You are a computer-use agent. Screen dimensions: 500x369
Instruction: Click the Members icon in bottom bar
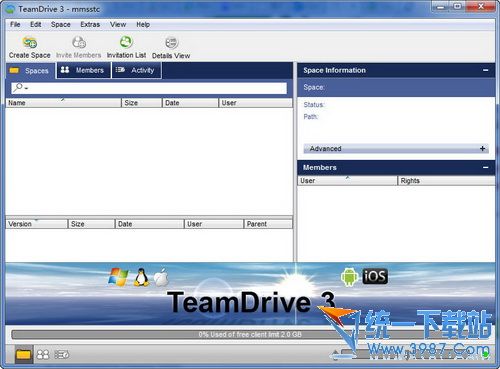point(43,355)
